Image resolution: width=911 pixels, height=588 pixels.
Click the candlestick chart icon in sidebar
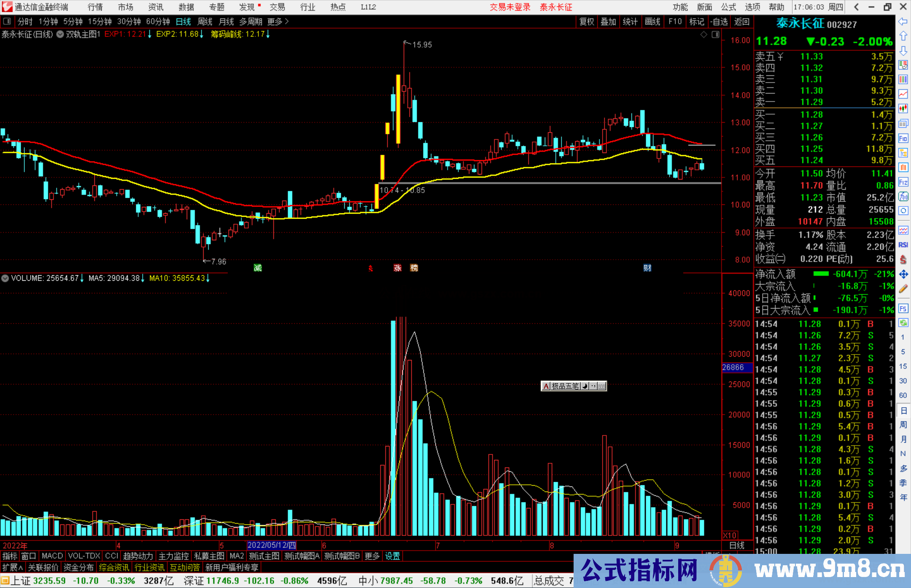[903, 108]
